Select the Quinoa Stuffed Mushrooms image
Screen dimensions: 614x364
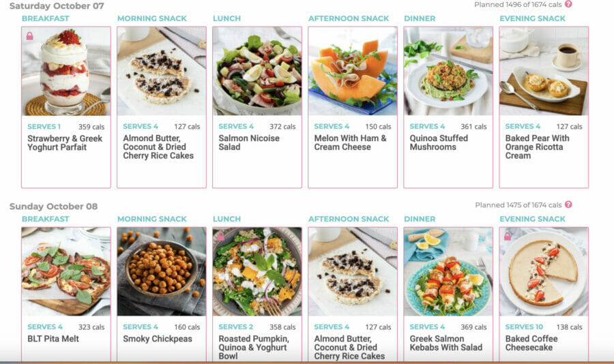tap(448, 72)
